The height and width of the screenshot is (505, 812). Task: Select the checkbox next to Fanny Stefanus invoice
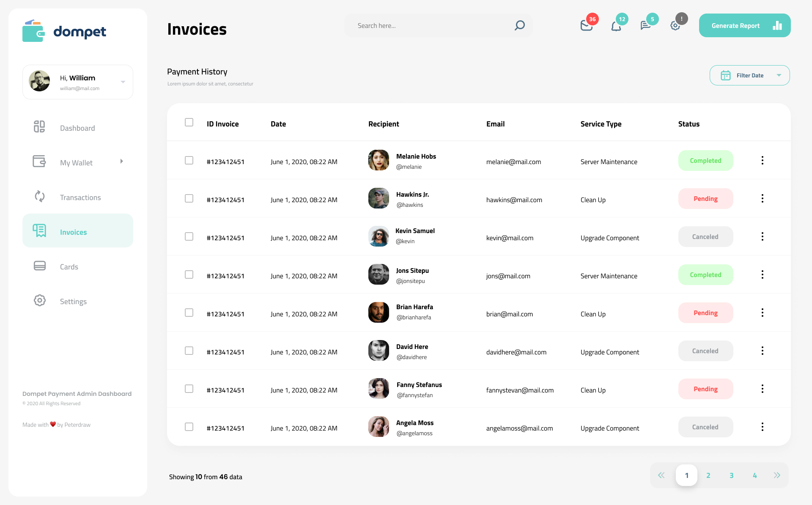click(x=189, y=389)
